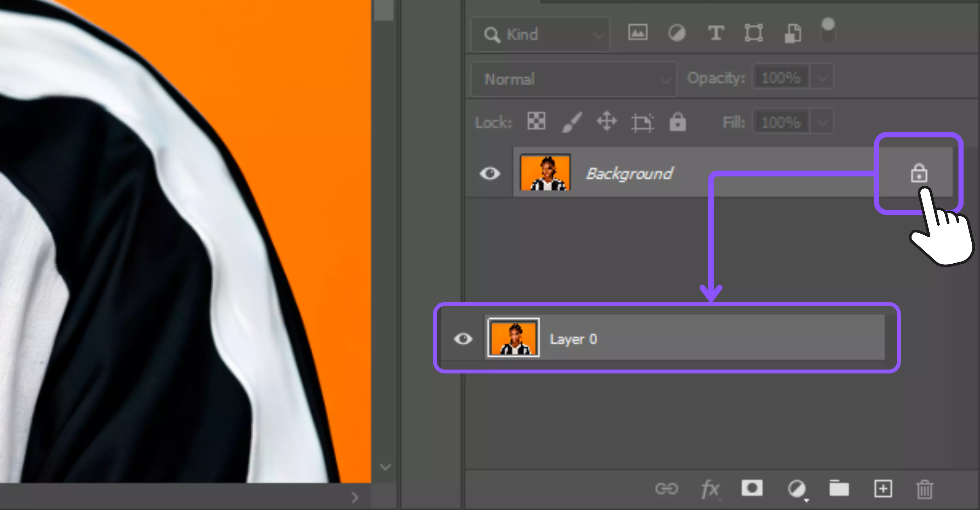The height and width of the screenshot is (510, 980).
Task: Filter for shape layers
Action: pos(754,33)
